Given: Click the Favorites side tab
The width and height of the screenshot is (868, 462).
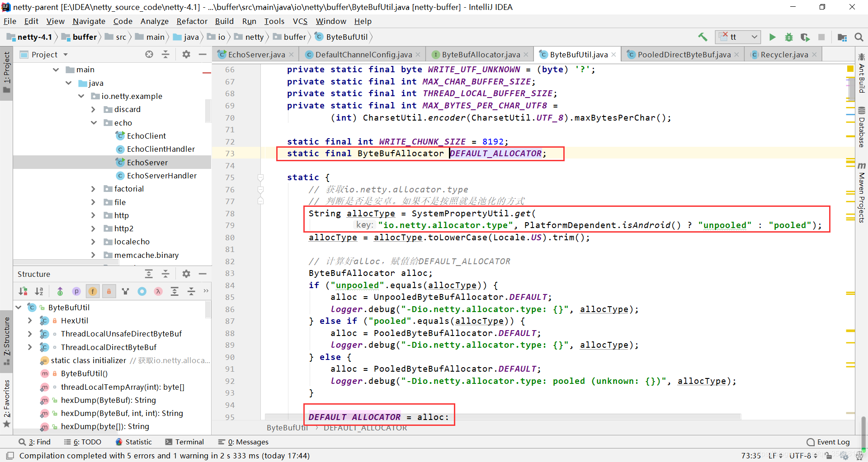Looking at the screenshot, I should pos(7,403).
